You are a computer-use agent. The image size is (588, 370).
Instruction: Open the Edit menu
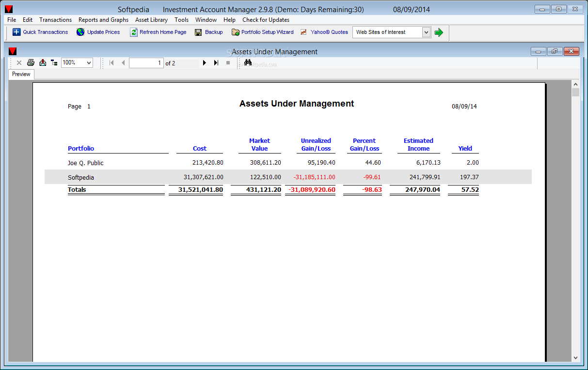28,20
